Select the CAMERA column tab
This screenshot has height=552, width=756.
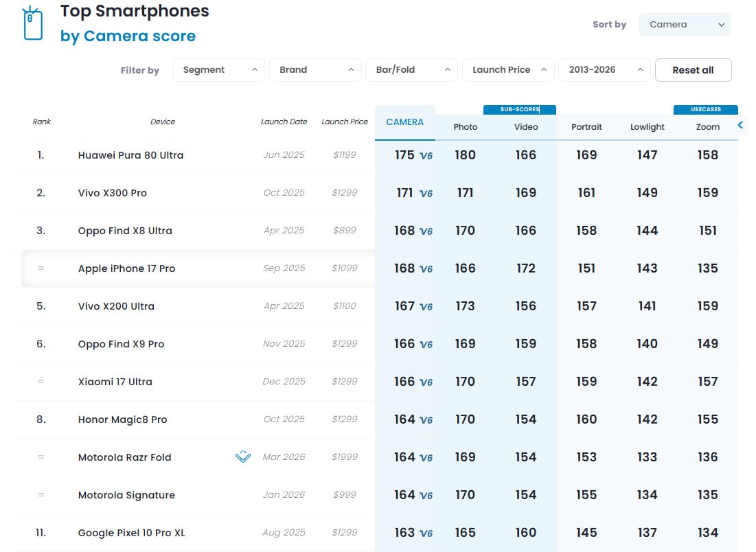tap(404, 122)
